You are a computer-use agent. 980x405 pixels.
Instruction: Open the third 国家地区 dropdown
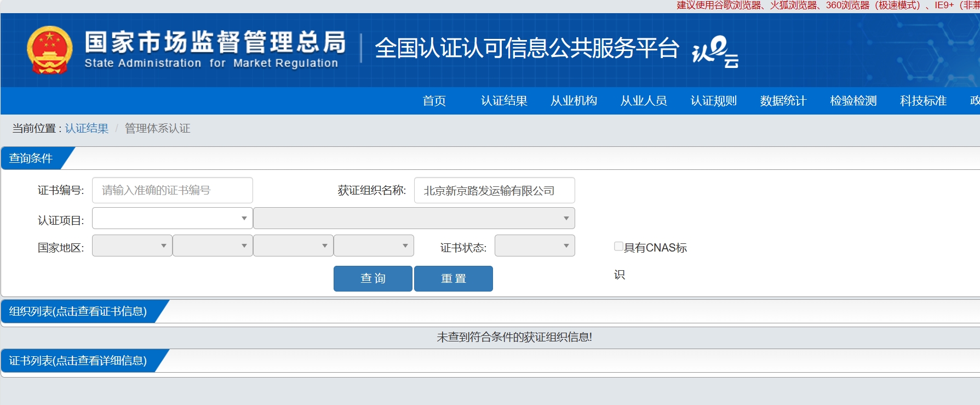[293, 246]
